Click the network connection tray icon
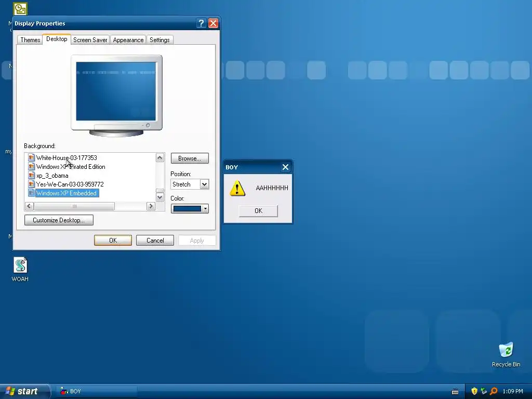The height and width of the screenshot is (399, 532). click(484, 391)
